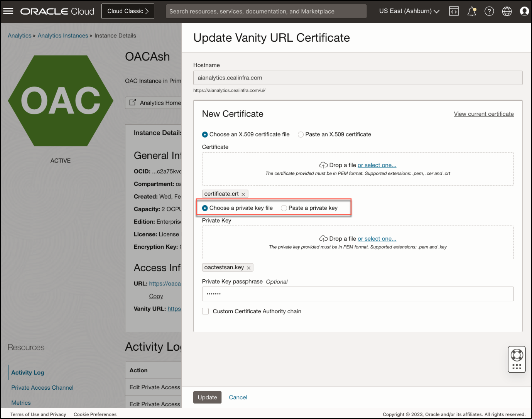Click the Analytics Home external link icon

point(132,102)
